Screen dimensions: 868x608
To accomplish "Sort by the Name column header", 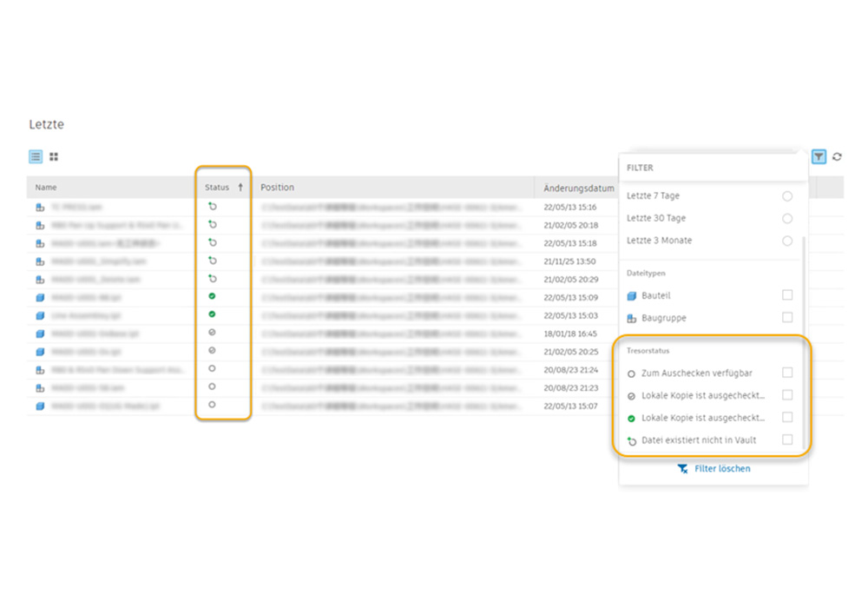I will click(46, 188).
